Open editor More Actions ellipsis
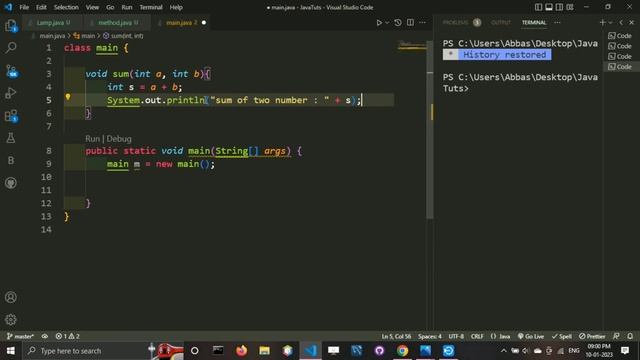The width and height of the screenshot is (640, 360). [x=422, y=22]
